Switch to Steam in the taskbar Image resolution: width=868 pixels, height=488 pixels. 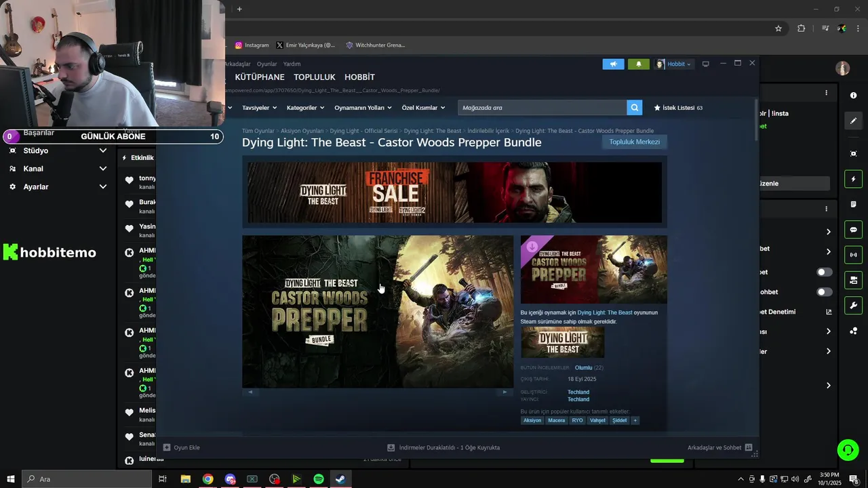coord(340,479)
